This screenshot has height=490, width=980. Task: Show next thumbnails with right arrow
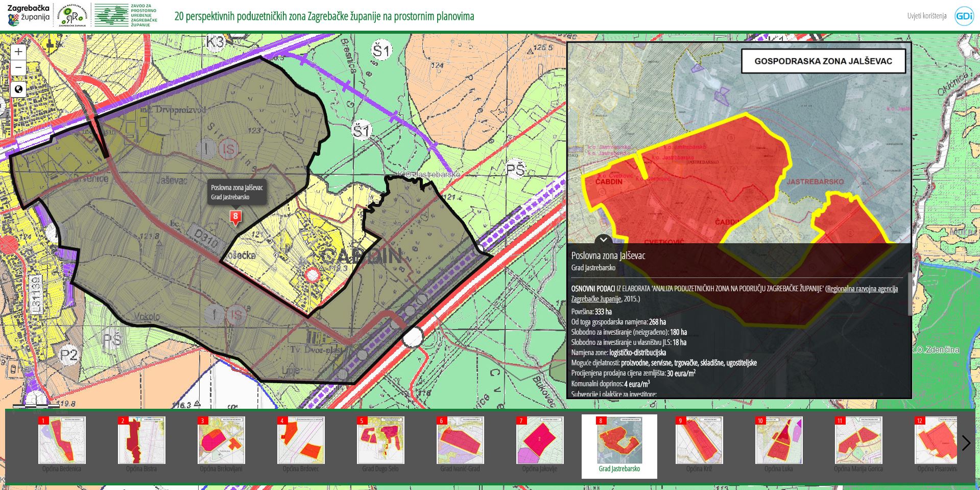966,443
